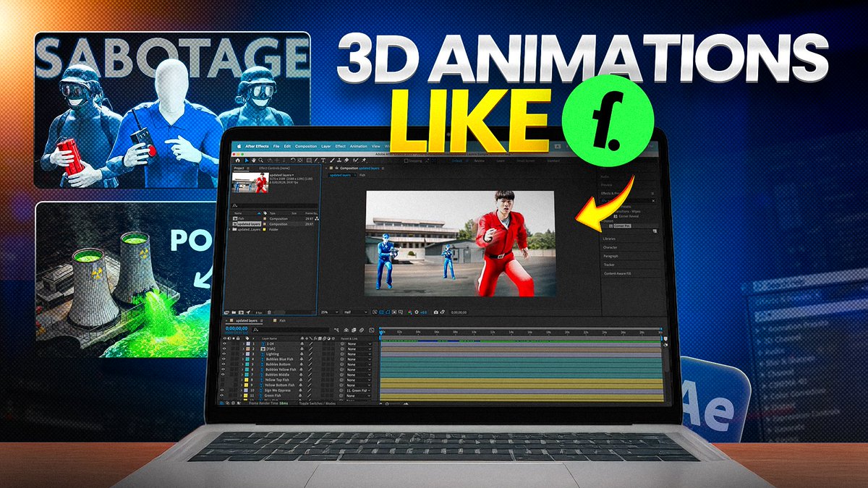Select the Corner Pin effect preset
868x488 pixels.
tap(622, 226)
